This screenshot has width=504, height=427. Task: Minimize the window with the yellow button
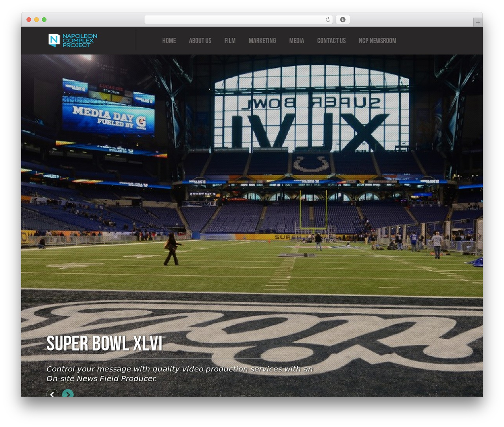point(36,20)
